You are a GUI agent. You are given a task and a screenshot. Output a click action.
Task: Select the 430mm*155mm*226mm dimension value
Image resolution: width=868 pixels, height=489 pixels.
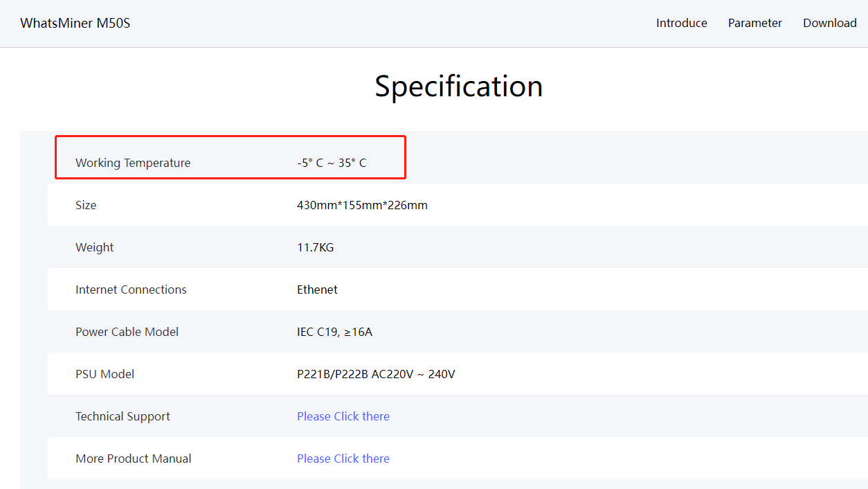pos(362,205)
